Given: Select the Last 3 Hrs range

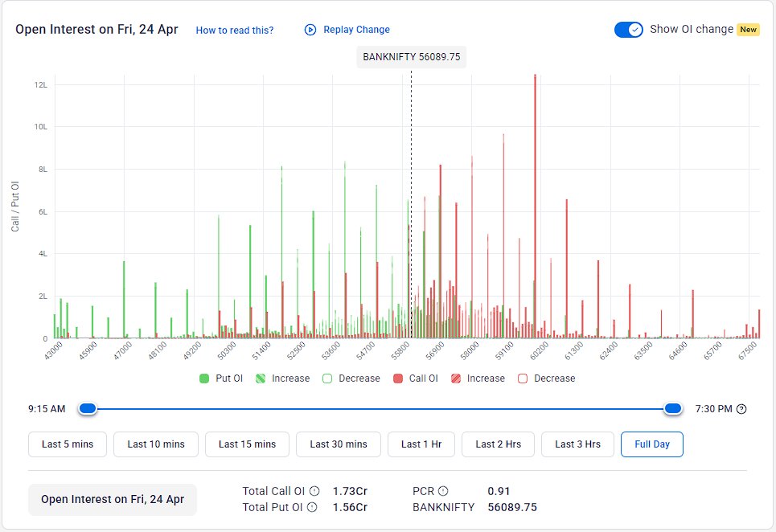Looking at the screenshot, I should (x=577, y=444).
